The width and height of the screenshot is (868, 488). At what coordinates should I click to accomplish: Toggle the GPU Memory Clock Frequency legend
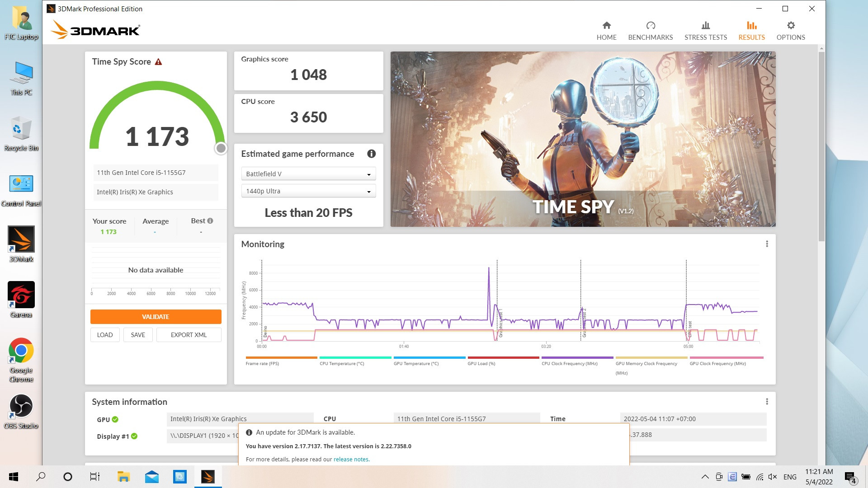(651, 366)
